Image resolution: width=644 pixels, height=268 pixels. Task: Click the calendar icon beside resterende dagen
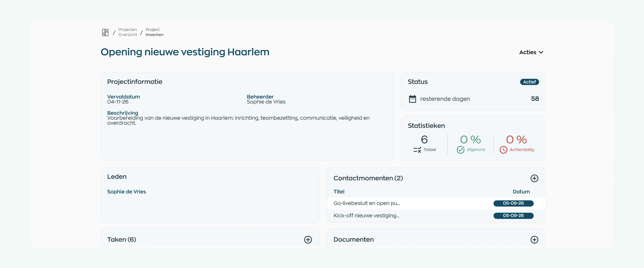413,99
